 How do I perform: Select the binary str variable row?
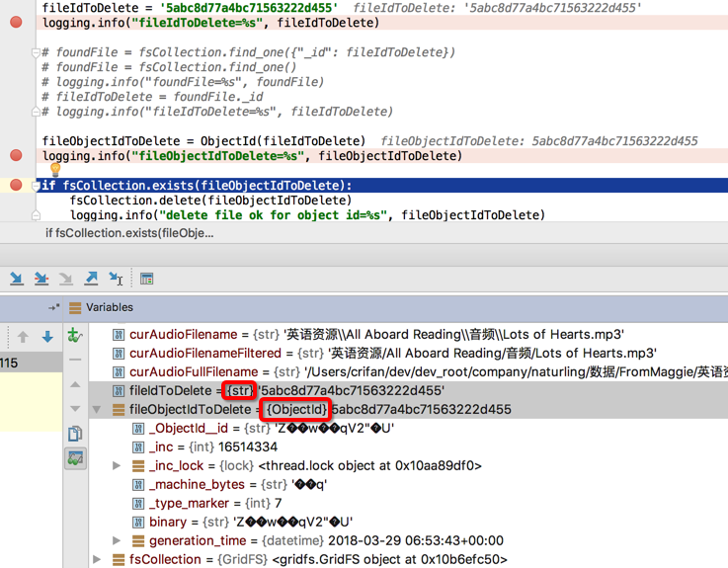408,522
